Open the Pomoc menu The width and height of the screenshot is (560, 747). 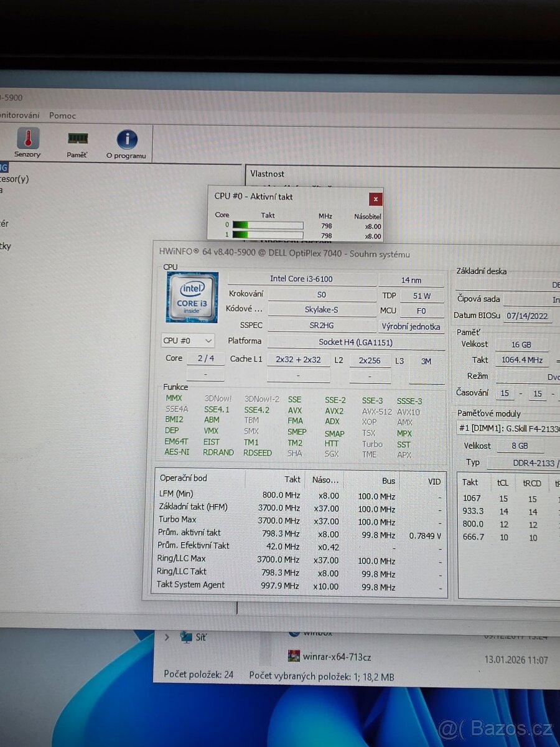(63, 115)
